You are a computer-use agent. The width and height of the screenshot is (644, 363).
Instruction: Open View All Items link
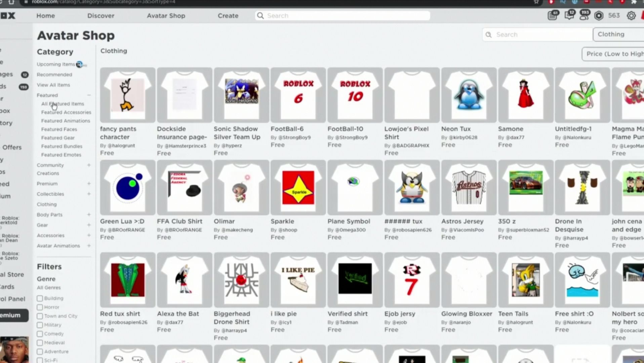pos(53,85)
